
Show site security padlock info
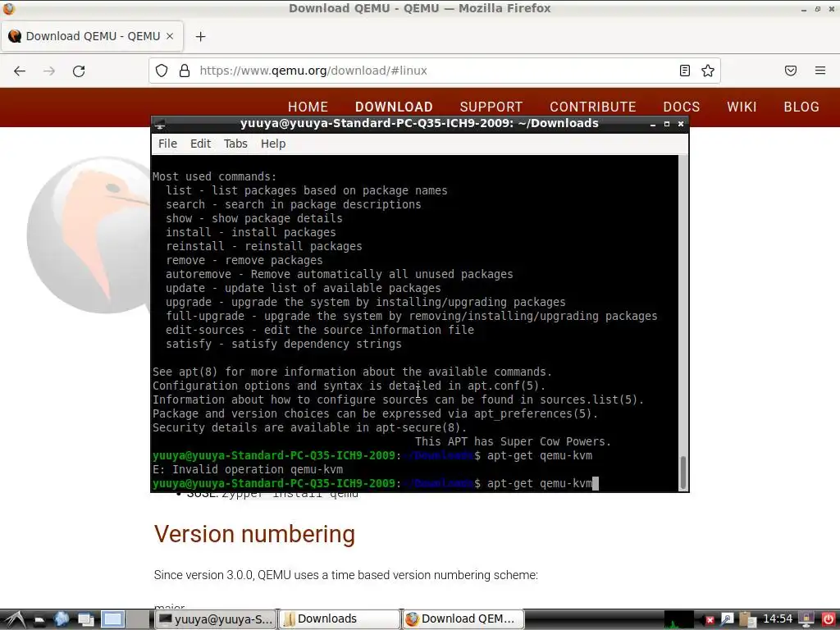[185, 71]
